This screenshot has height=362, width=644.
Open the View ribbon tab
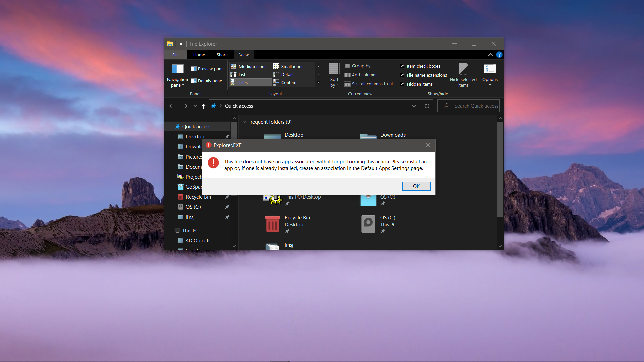click(x=243, y=54)
